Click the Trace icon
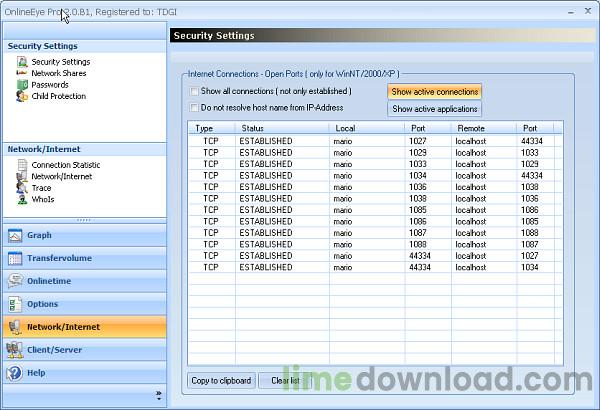 [x=22, y=188]
